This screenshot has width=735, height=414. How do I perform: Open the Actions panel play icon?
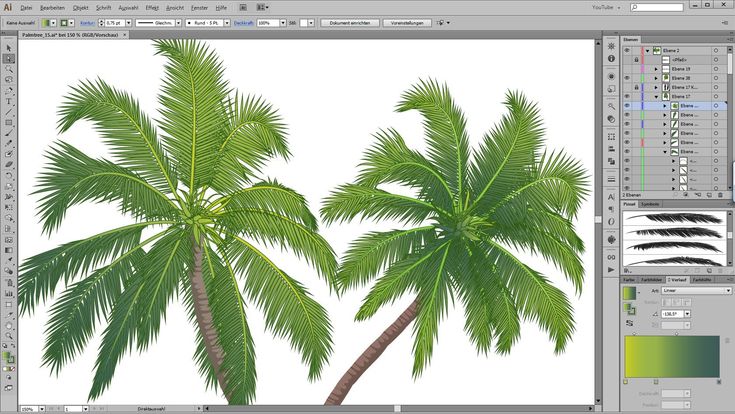[611, 270]
